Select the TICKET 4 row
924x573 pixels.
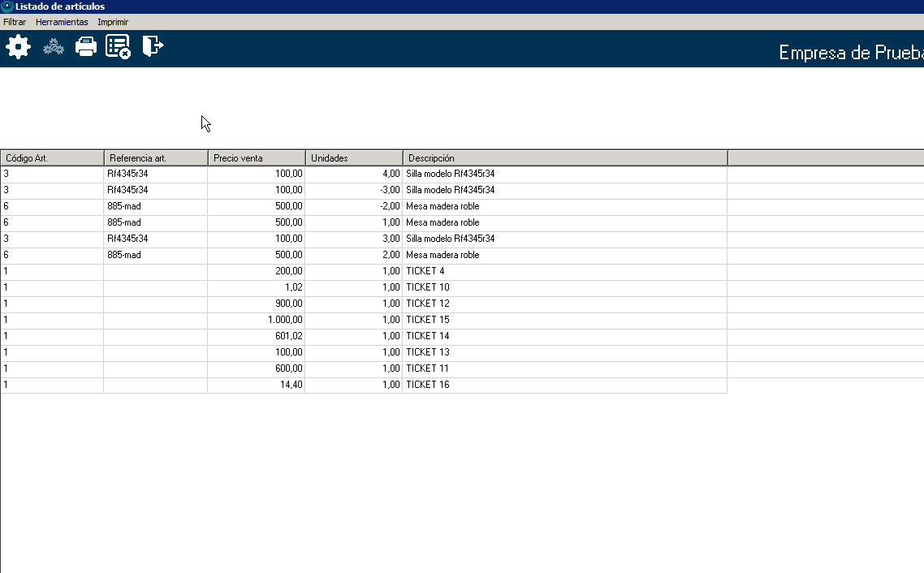coord(425,271)
